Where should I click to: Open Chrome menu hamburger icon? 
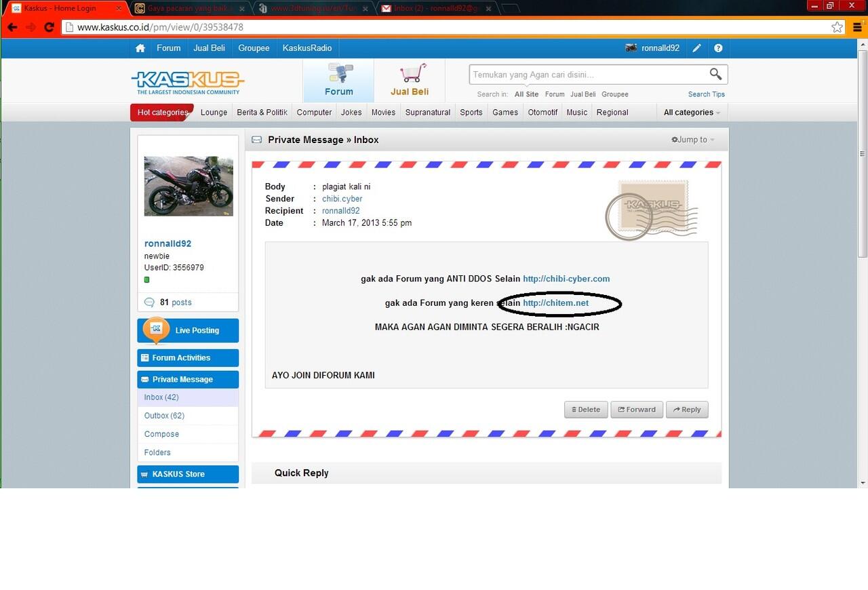857,27
